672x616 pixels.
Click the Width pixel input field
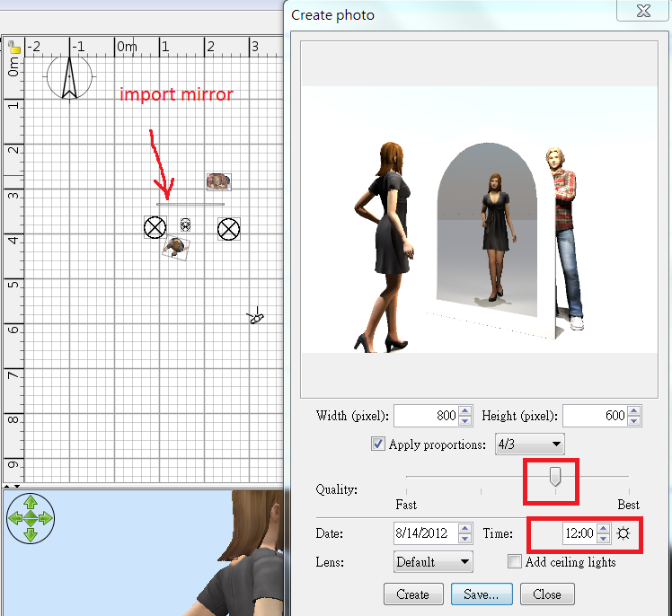[x=426, y=416]
